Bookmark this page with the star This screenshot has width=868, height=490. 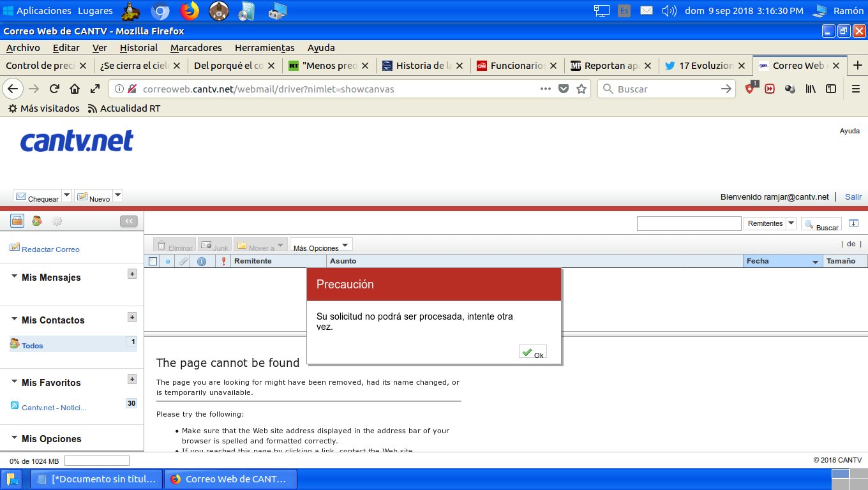(x=581, y=89)
